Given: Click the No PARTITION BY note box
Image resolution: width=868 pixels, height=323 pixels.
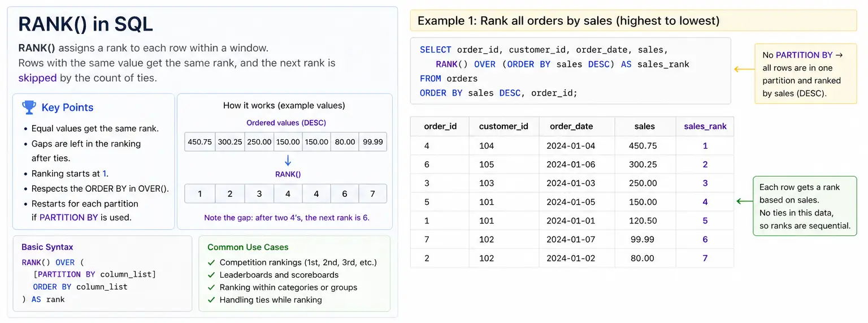Looking at the screenshot, I should coord(806,74).
